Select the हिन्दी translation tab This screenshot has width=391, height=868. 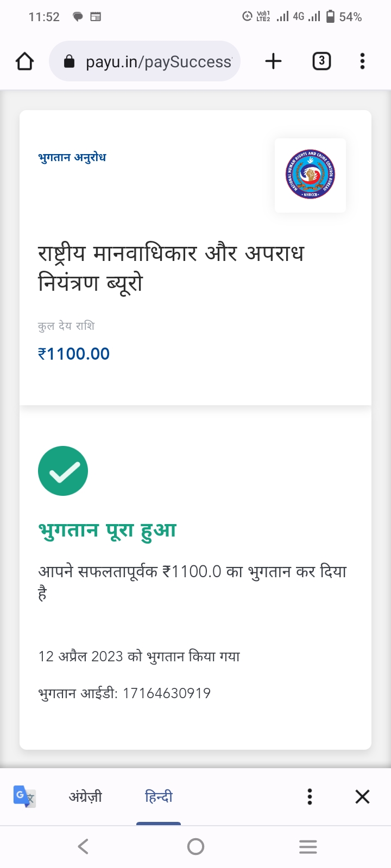click(x=159, y=796)
